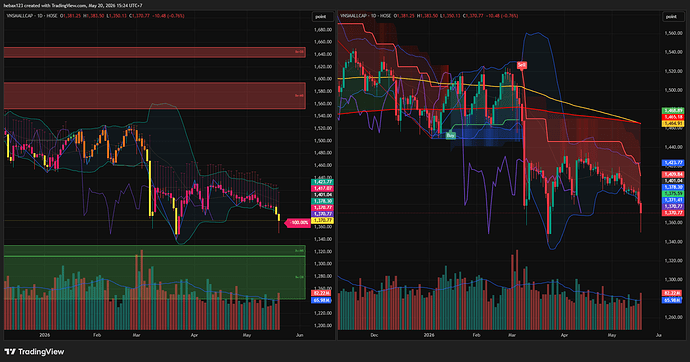Click green 1,375.59 label on right chart
The height and width of the screenshot is (362, 690).
(673, 194)
